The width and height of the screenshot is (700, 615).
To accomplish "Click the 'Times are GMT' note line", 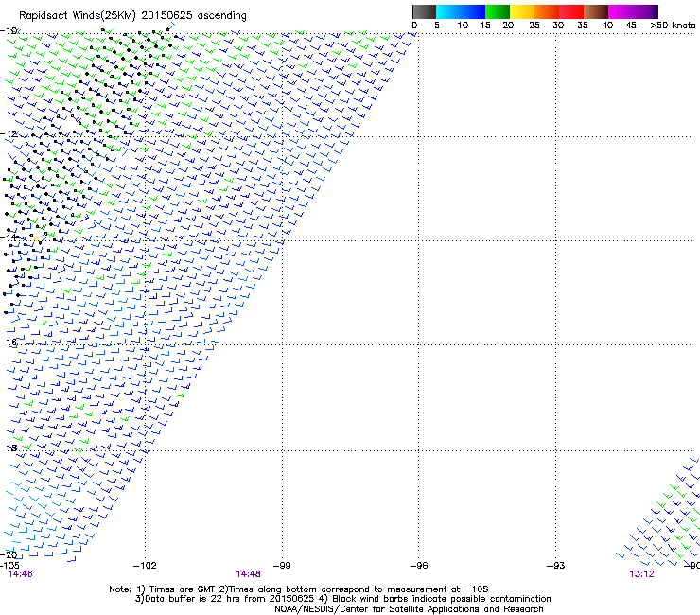I will pos(299,589).
